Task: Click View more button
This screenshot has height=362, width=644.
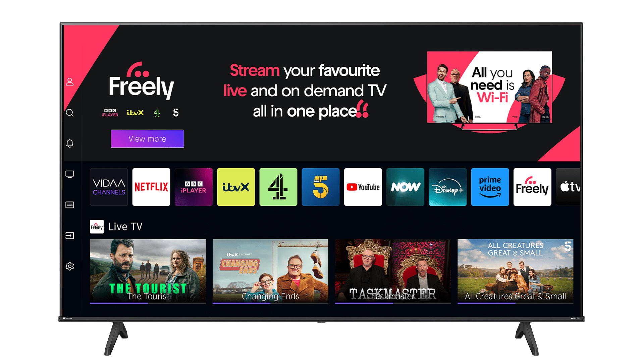Action: tap(147, 139)
